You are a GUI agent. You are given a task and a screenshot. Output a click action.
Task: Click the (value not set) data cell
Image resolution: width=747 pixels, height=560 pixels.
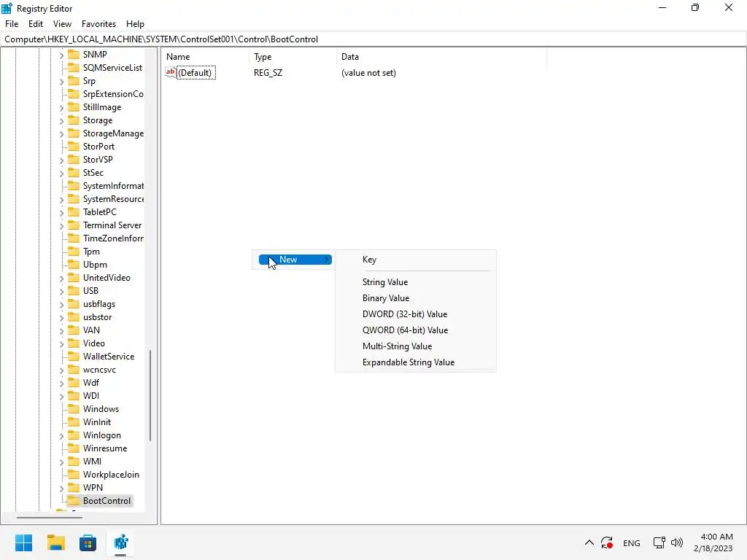pyautogui.click(x=368, y=73)
